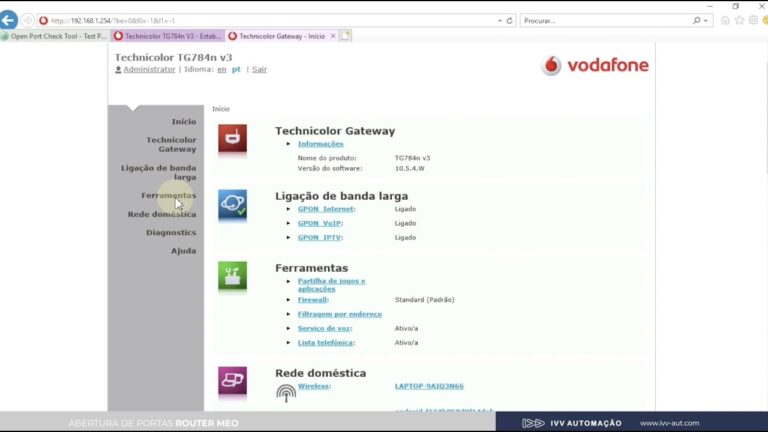Click the Vodafone logo

pos(595,65)
